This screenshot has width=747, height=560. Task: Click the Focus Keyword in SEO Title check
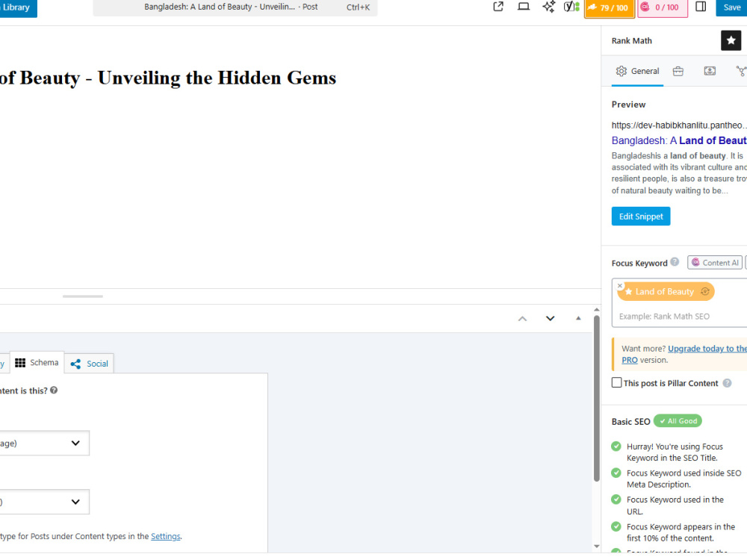(x=667, y=452)
